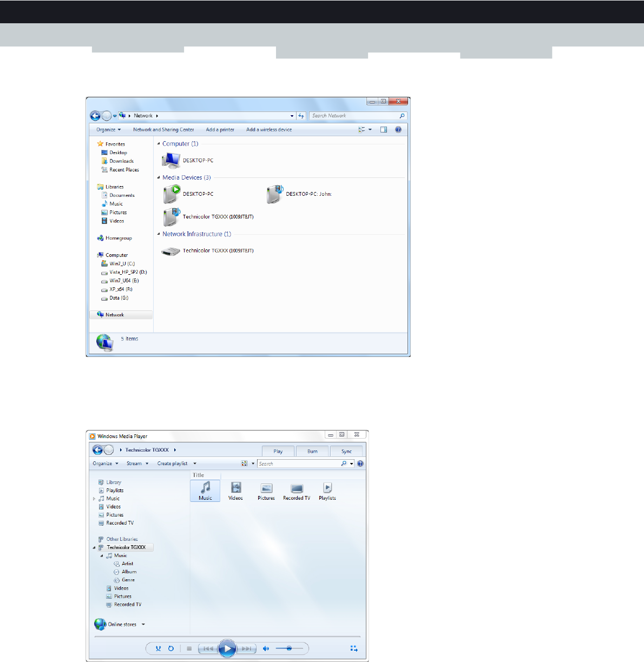Open Recent Places
Viewport: 644px width, 662px height.
pyautogui.click(x=120, y=170)
